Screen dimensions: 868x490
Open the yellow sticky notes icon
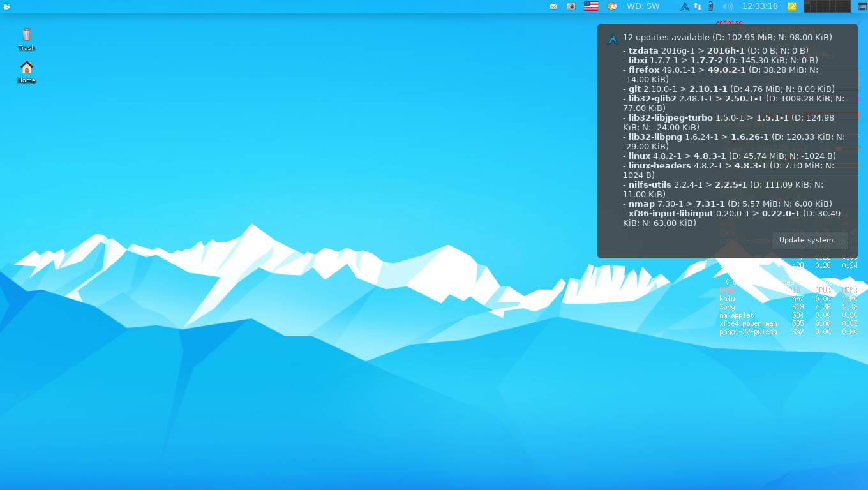coord(792,6)
